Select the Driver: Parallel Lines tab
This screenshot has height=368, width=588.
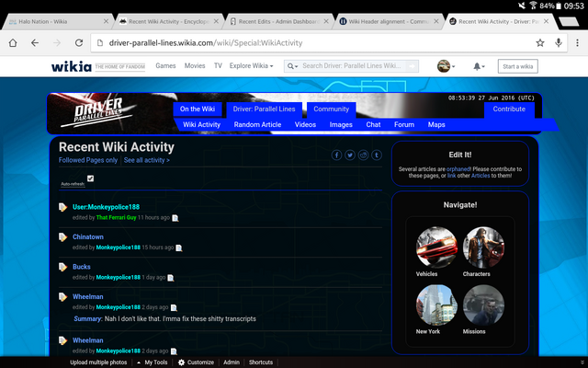[x=264, y=109]
